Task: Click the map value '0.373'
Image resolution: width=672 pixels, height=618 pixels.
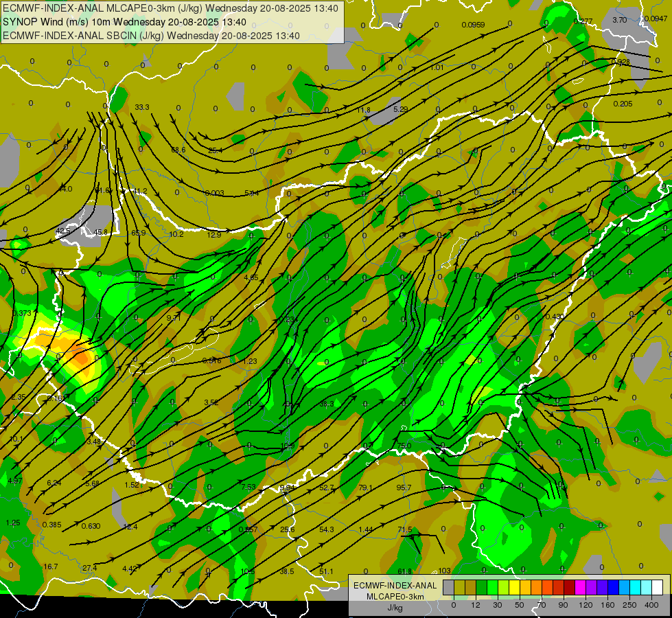Action: click(x=22, y=314)
